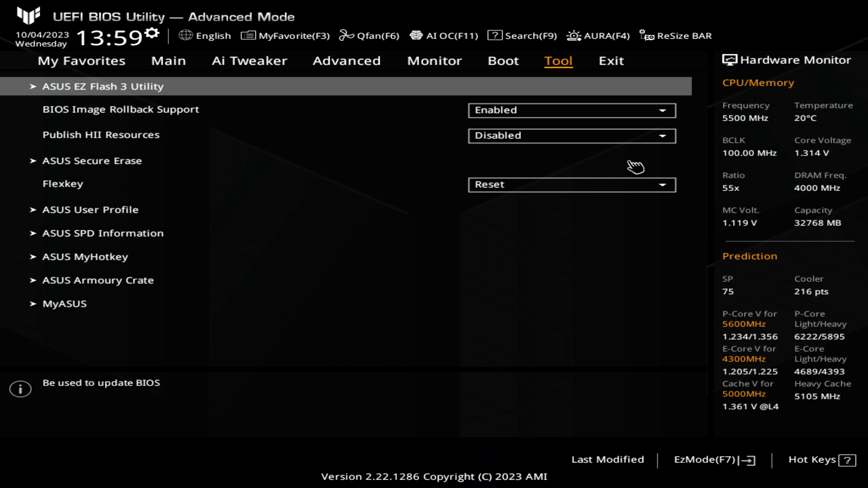Click the 13:59 clock display
The height and width of the screenshot is (488, 868).
click(109, 38)
